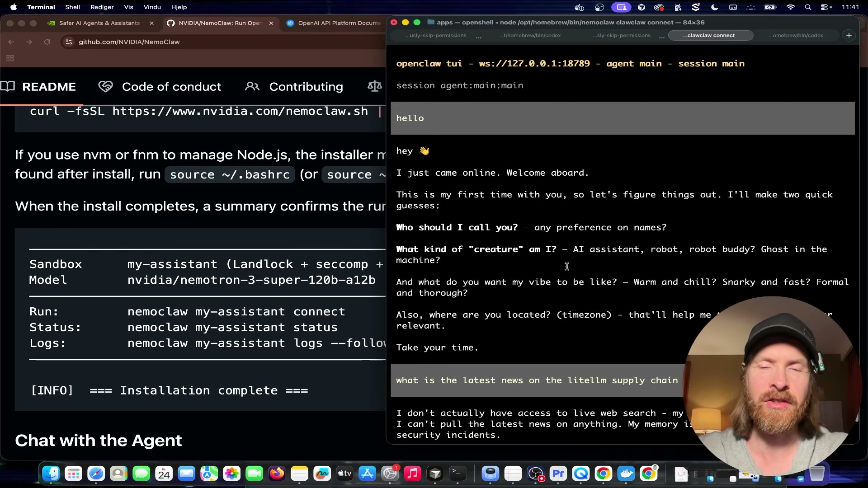The width and height of the screenshot is (868, 488).
Task: Open the Hjelp menu
Action: click(179, 7)
